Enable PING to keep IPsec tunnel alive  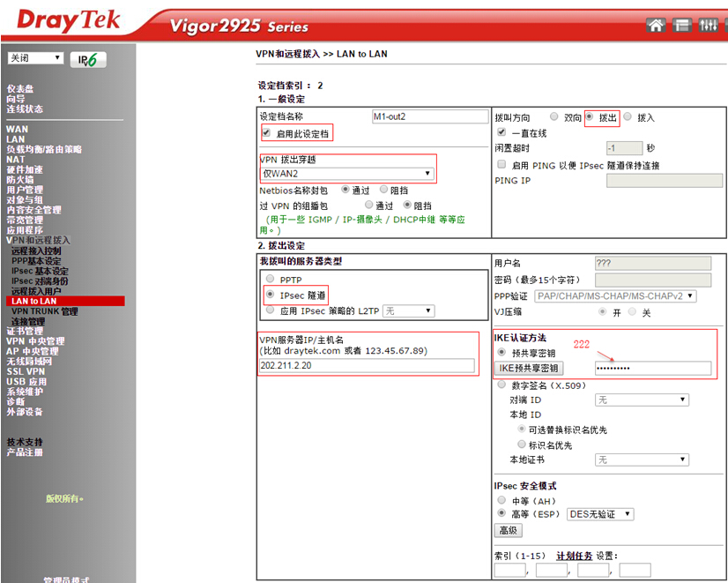501,164
